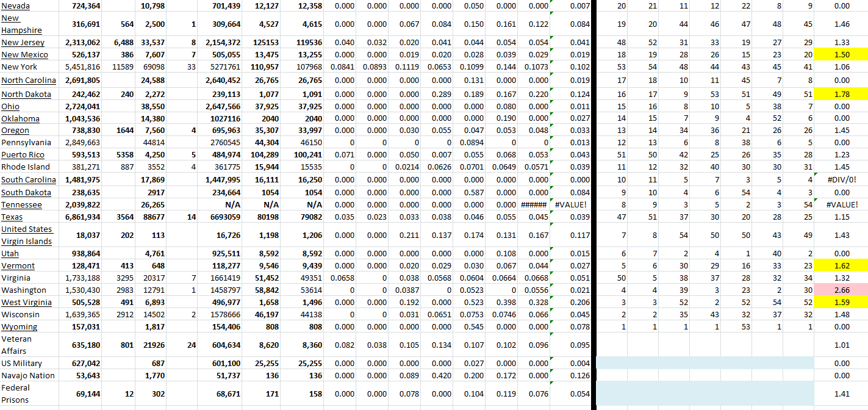Select the #DIV/0! error cell
The height and width of the screenshot is (410, 868).
pyautogui.click(x=841, y=179)
